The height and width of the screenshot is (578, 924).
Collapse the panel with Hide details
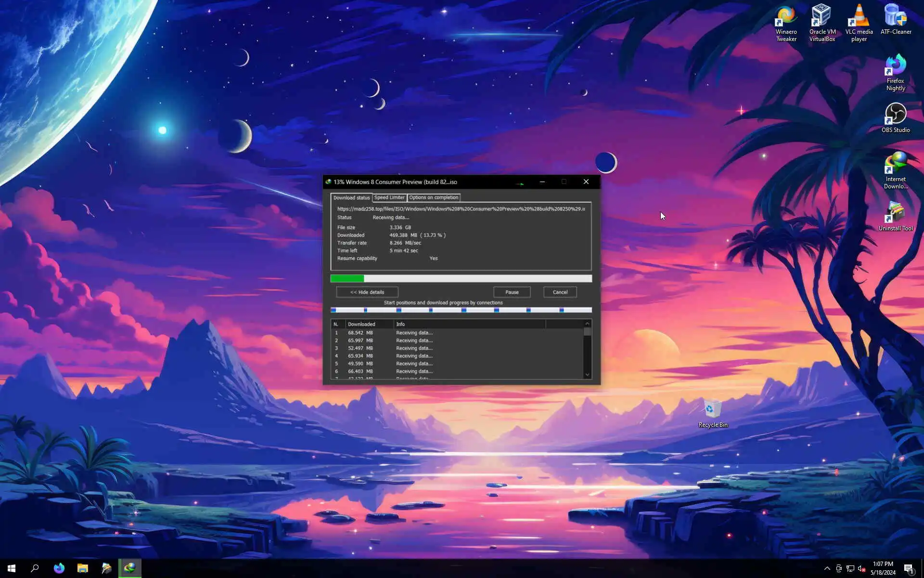(367, 292)
